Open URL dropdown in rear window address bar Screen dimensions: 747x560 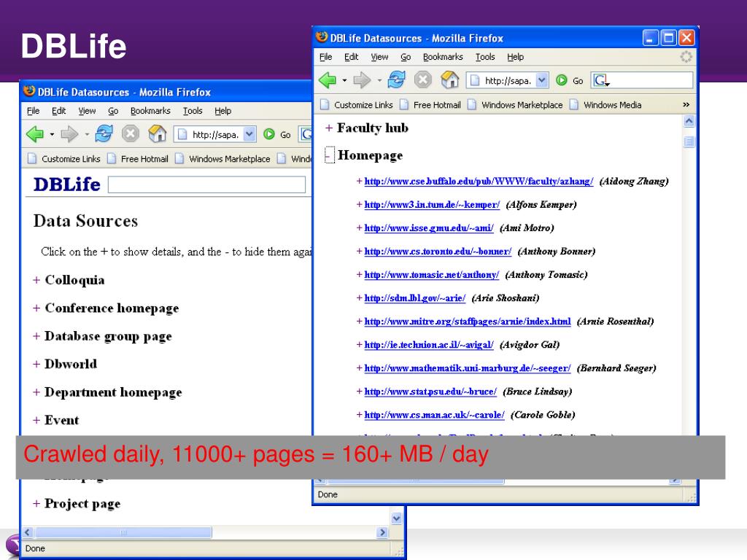pos(249,134)
